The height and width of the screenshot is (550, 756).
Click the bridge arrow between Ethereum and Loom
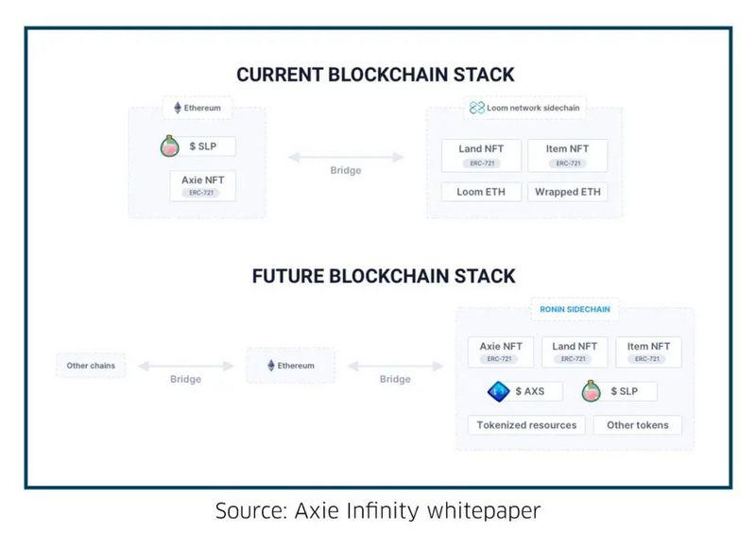(x=346, y=156)
